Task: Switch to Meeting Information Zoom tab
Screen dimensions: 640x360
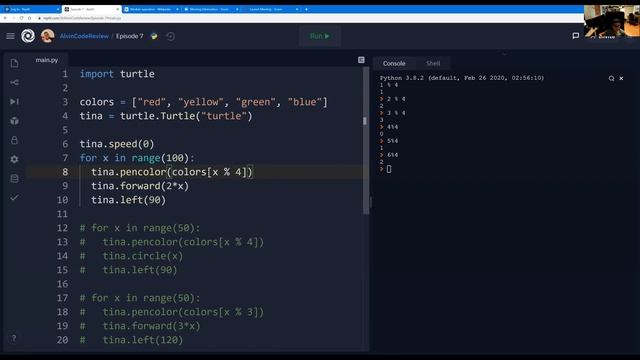Action: pos(211,9)
